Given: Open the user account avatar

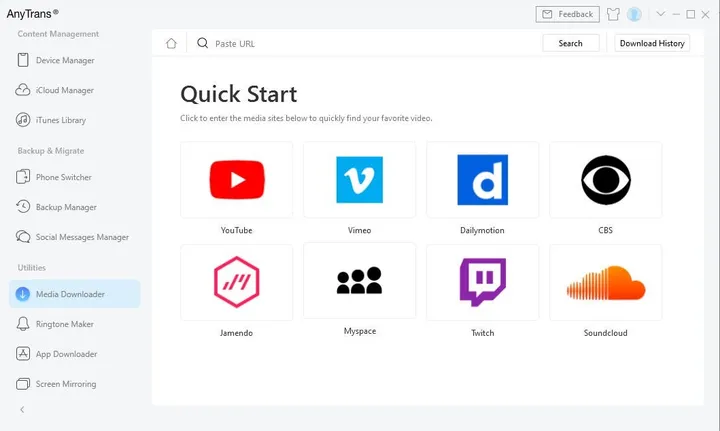Looking at the screenshot, I should (634, 14).
